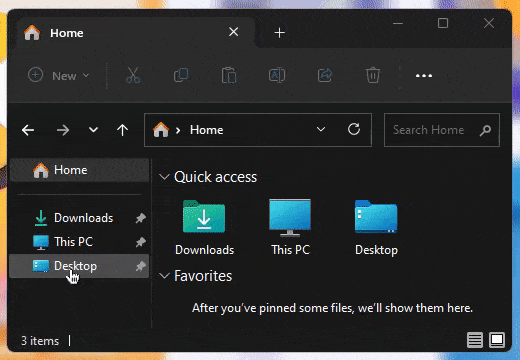
Task: Click the Cut scissors icon
Action: coord(133,75)
